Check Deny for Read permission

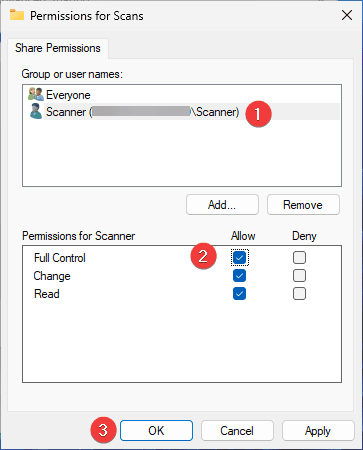[299, 294]
